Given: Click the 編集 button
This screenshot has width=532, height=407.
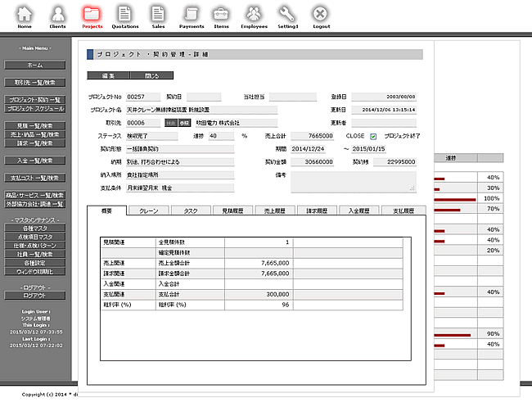Looking at the screenshot, I should [x=109, y=75].
